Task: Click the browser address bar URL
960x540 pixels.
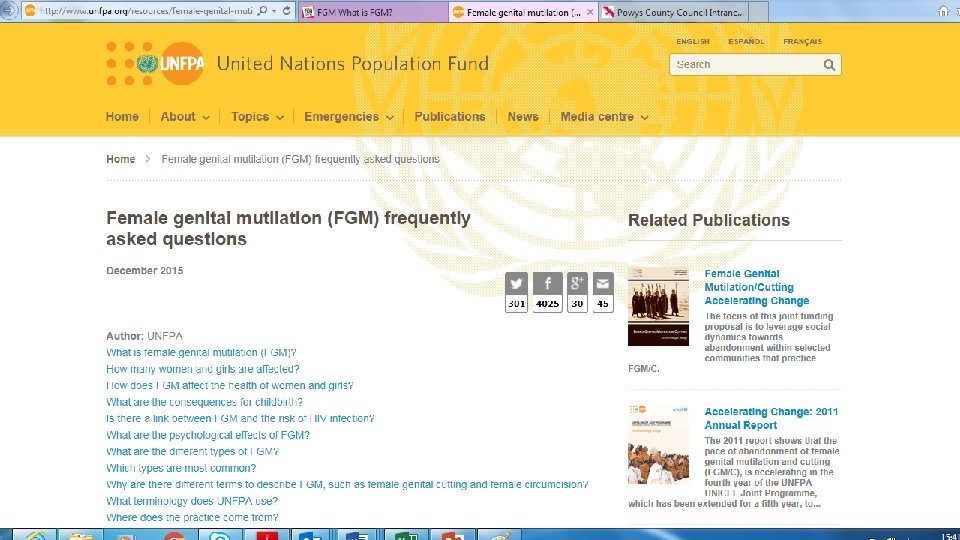Action: click(146, 11)
